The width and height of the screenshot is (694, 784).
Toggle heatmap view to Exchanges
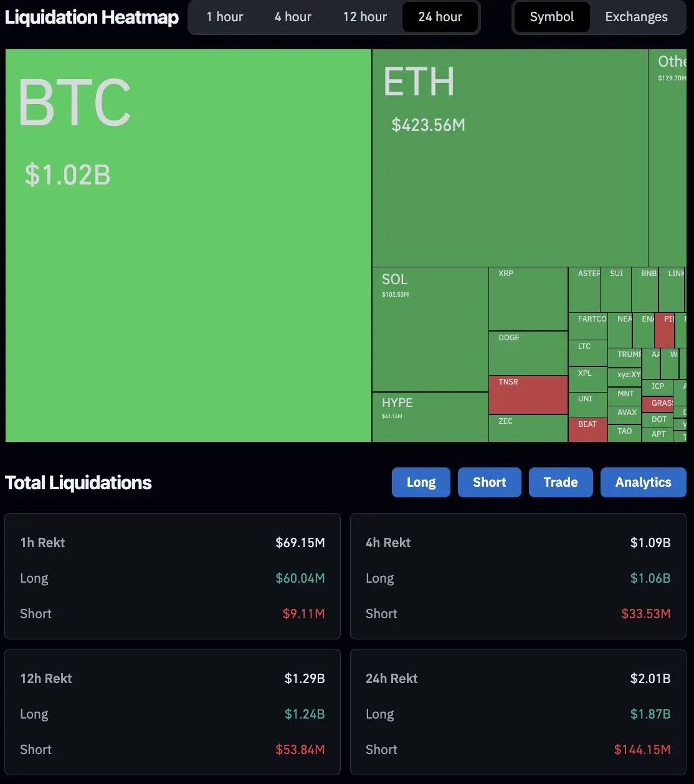[x=636, y=17]
